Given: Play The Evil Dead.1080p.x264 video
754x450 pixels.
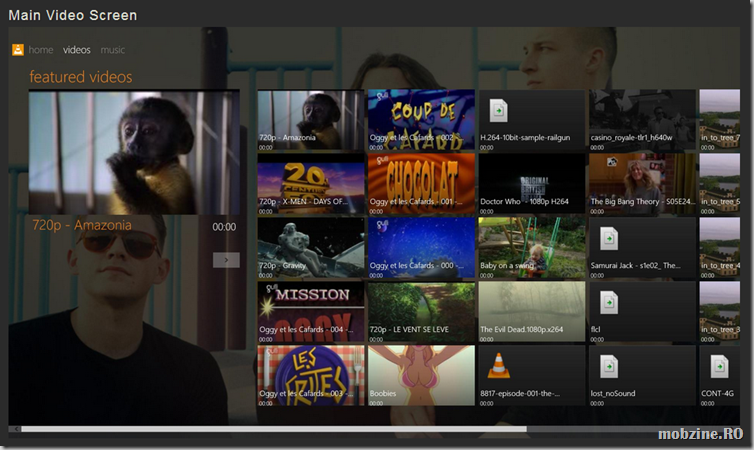Looking at the screenshot, I should click(531, 311).
